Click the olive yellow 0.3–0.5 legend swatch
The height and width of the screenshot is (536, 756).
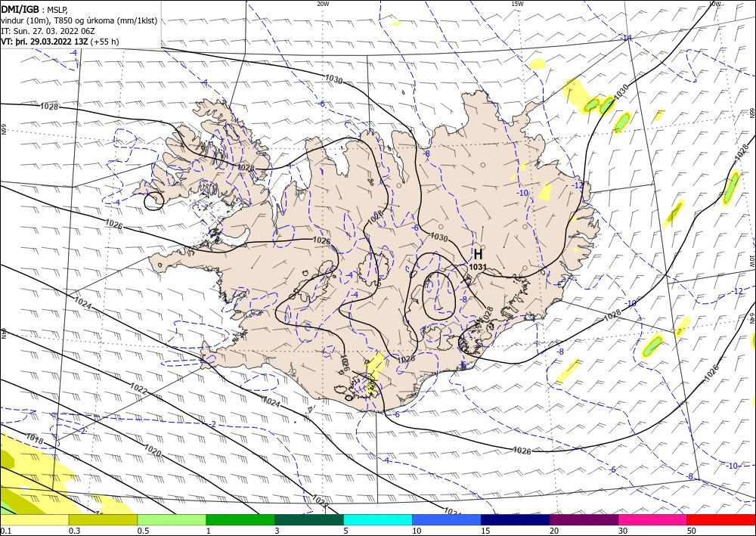pyautogui.click(x=103, y=519)
